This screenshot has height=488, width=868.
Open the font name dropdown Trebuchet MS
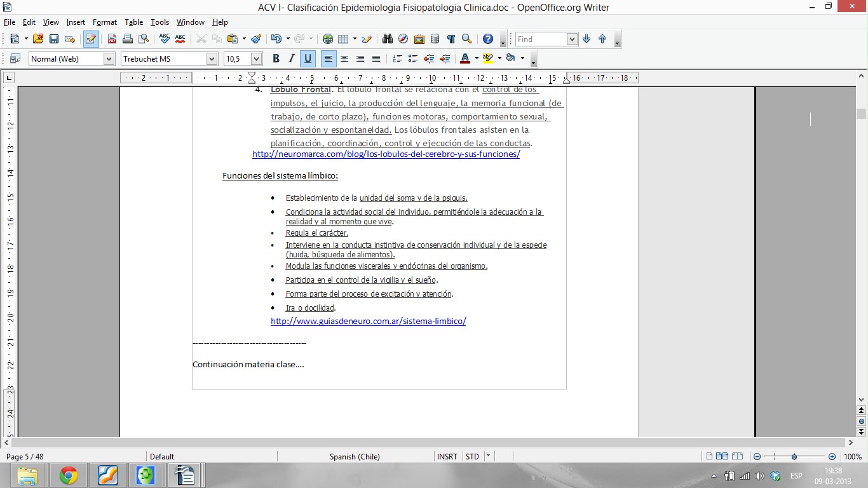[212, 58]
